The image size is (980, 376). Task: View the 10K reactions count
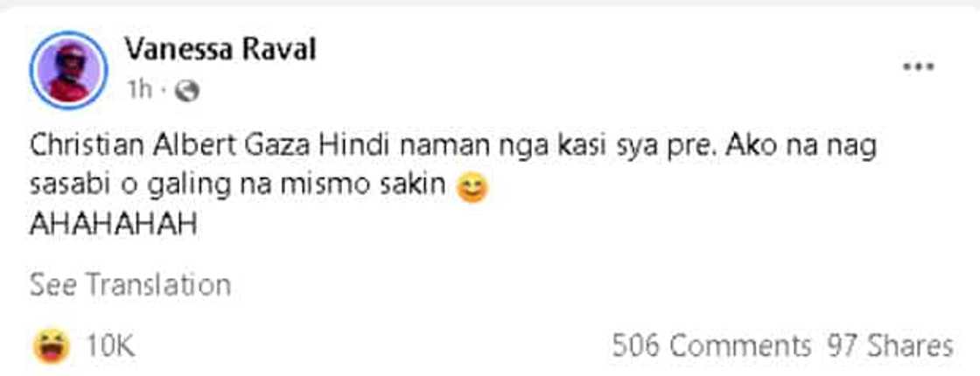click(x=110, y=345)
